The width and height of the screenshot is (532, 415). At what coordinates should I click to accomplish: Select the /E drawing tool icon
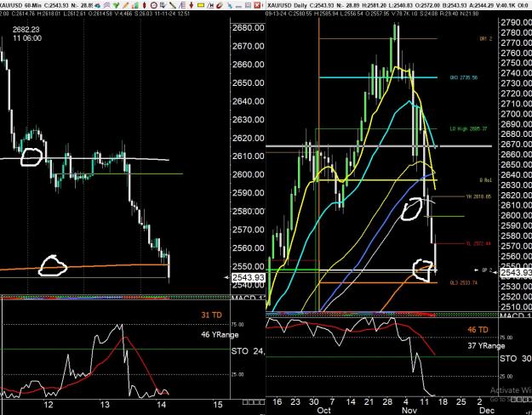[x=182, y=5]
